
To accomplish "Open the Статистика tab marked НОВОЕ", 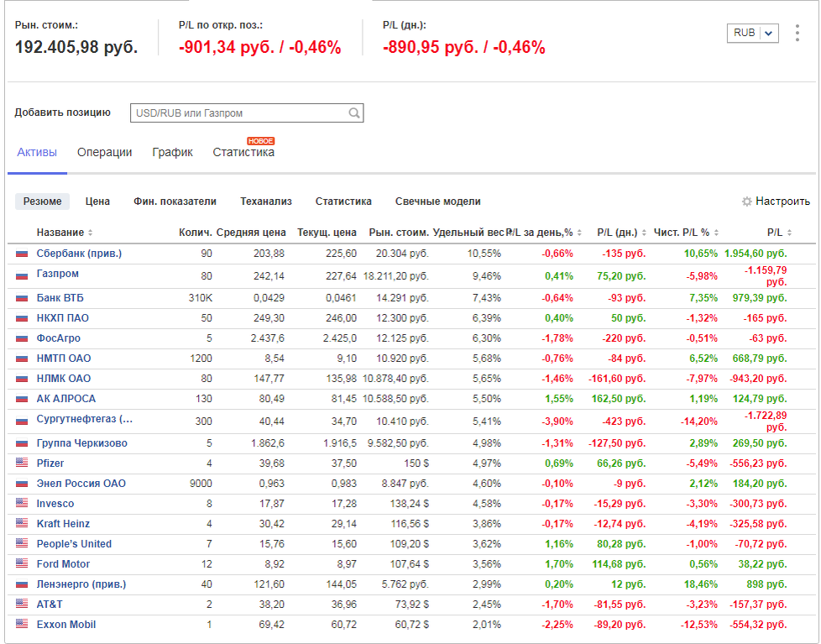I will pyautogui.click(x=243, y=152).
